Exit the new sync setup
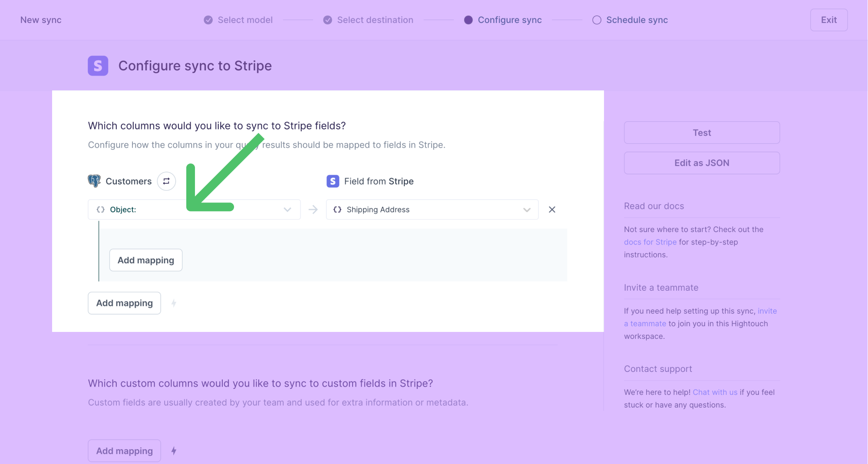 coord(828,20)
